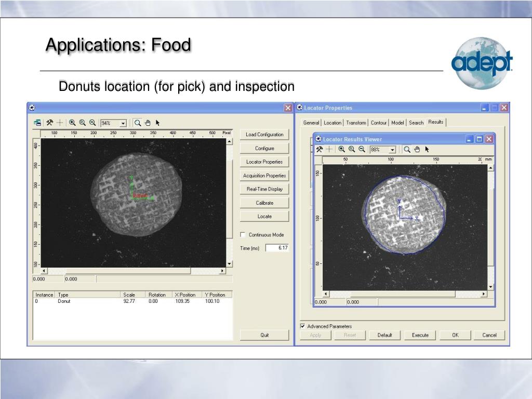Screen dimensions: 532x399
Task: Click the Quit button
Action: point(264,335)
